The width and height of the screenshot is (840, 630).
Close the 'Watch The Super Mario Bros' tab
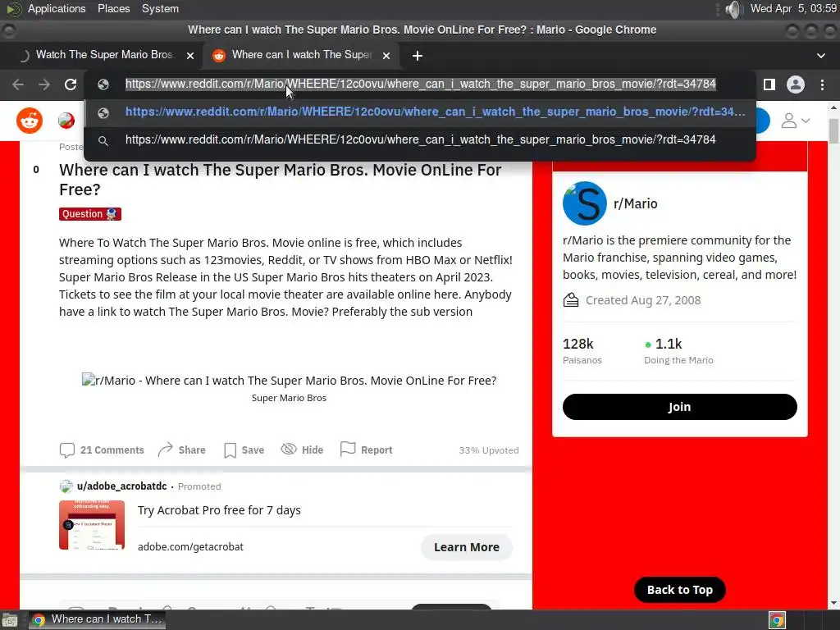tap(189, 55)
